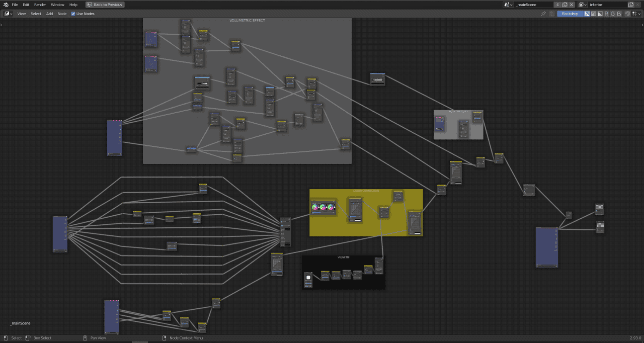
Task: Select the G channel backdrop icon
Action: pos(613,14)
